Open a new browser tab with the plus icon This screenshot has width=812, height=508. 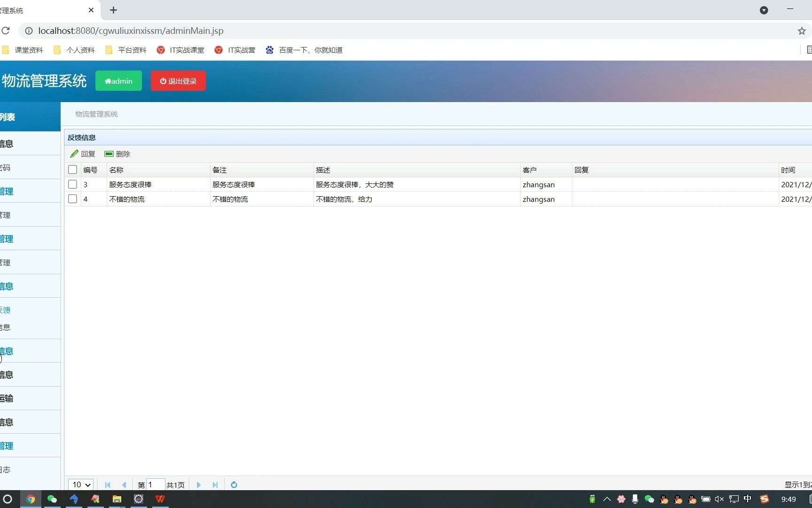tap(113, 10)
